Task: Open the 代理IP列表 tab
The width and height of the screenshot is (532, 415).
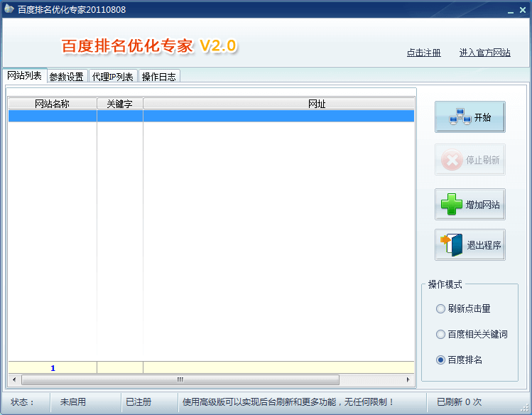Action: [113, 77]
